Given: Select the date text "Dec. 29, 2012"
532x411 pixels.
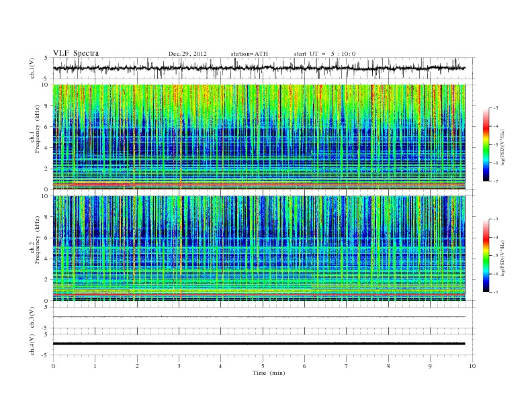Looking at the screenshot, I should coord(187,54).
